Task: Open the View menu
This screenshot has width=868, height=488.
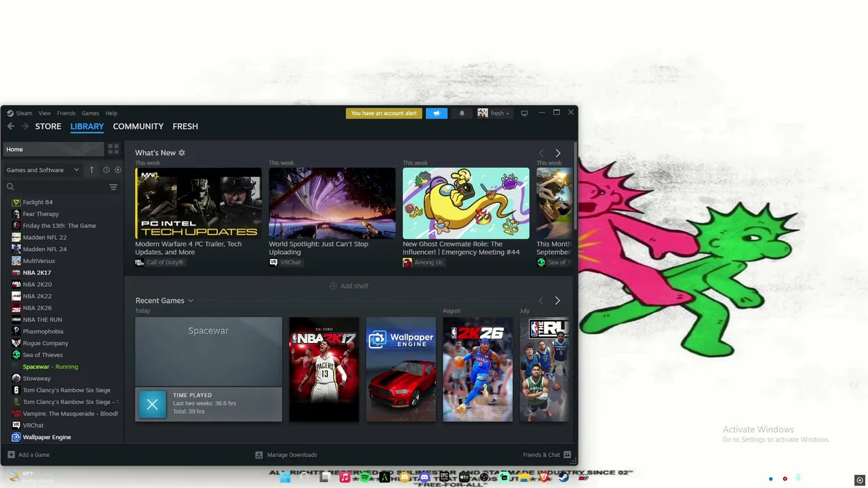Action: click(x=45, y=113)
